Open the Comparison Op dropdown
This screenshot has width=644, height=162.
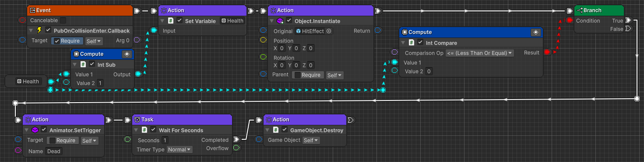479,53
